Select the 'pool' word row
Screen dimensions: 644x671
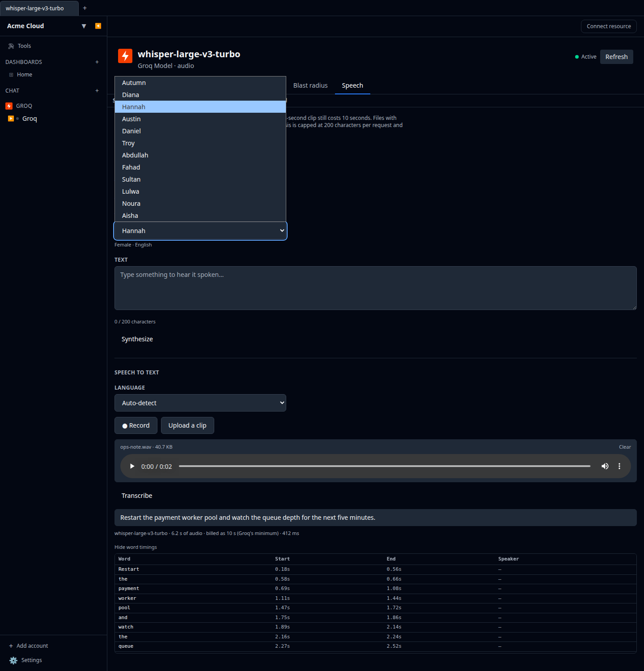coord(376,608)
